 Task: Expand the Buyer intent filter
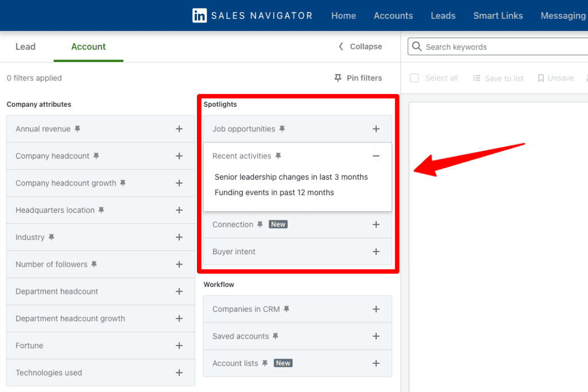click(x=376, y=251)
